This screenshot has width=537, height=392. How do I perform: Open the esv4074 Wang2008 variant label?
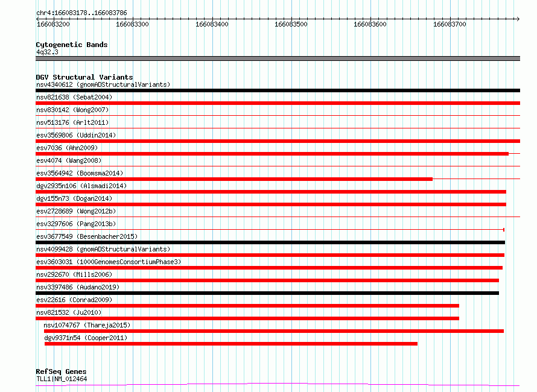(x=69, y=160)
